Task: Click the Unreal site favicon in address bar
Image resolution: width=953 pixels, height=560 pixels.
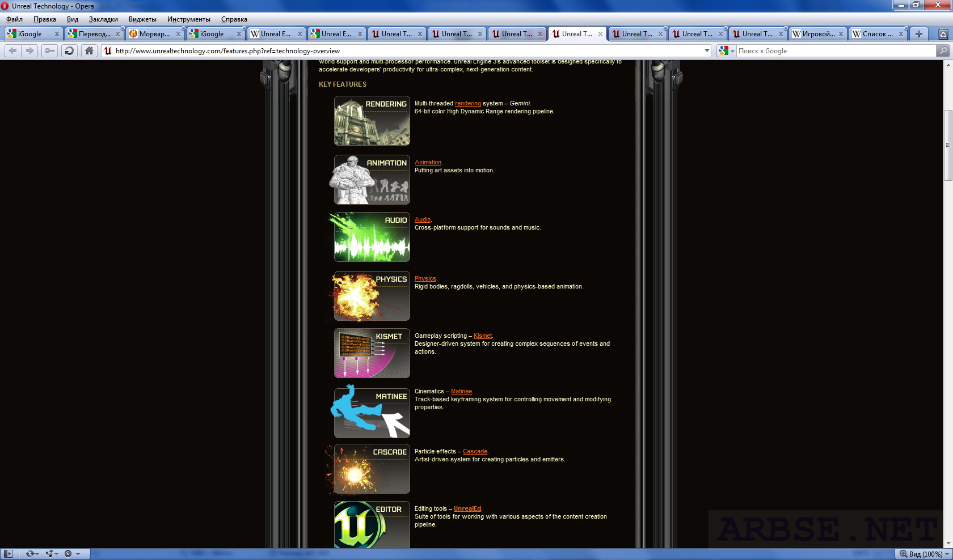Action: click(108, 50)
